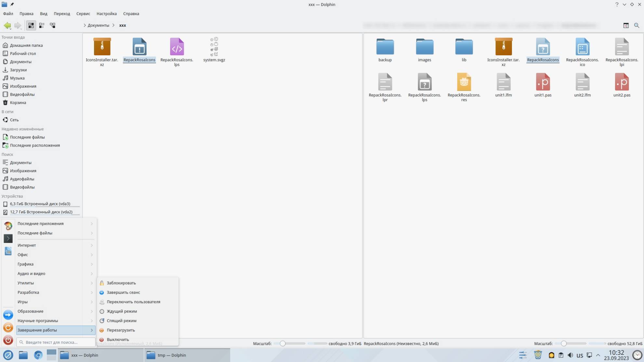Image resolution: width=644 pixels, height=362 pixels.
Task: Switch to compact view mode
Action: (x=42, y=25)
